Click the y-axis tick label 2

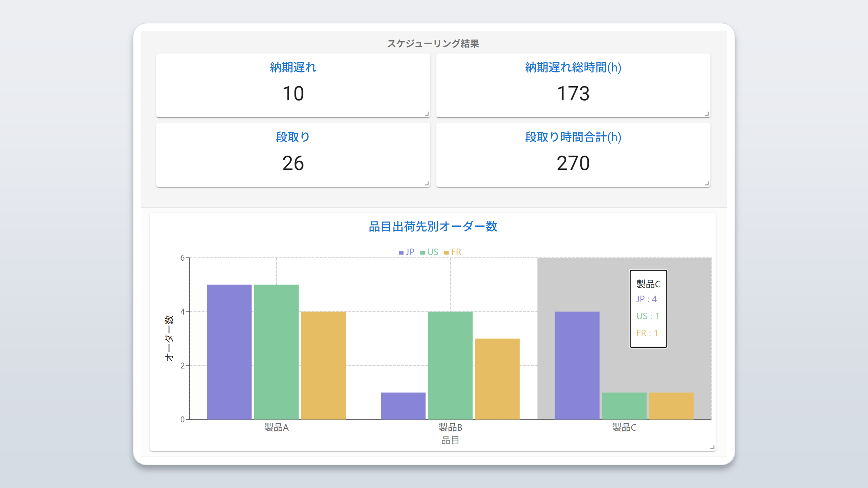[x=182, y=366]
